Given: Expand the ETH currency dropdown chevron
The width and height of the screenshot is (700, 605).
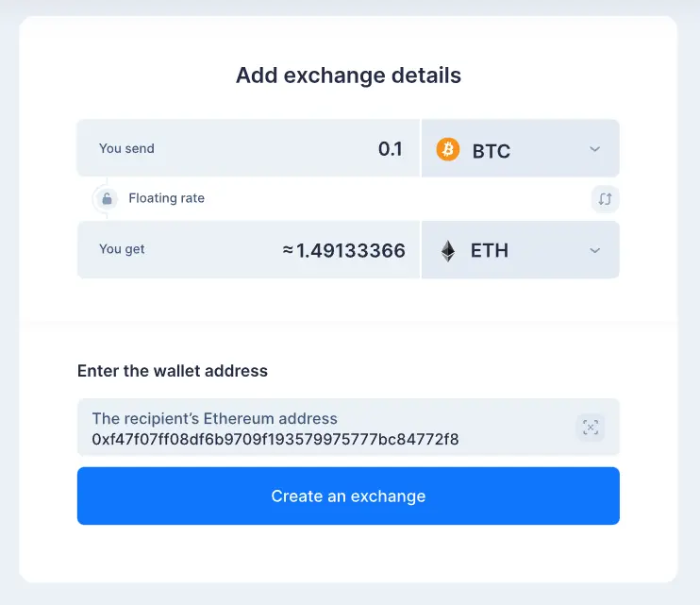Looking at the screenshot, I should point(594,250).
